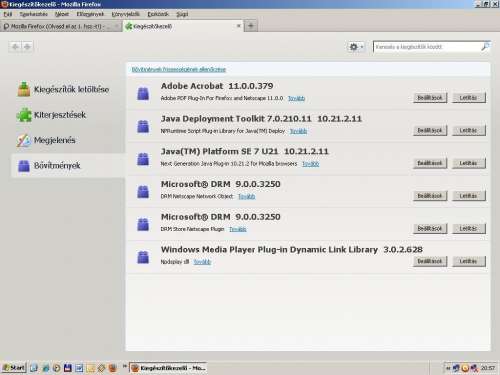Select Bővítmények in the sidebar

point(68,165)
